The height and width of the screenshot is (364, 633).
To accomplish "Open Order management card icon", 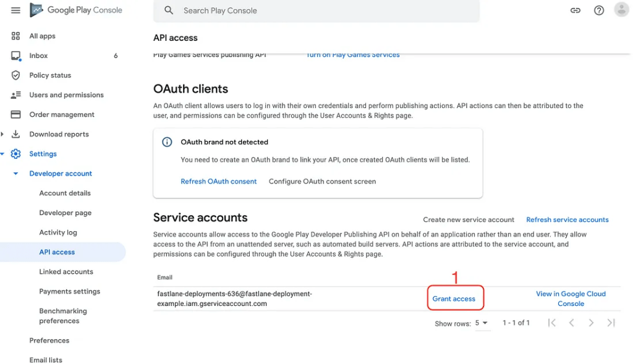I will (x=15, y=114).
